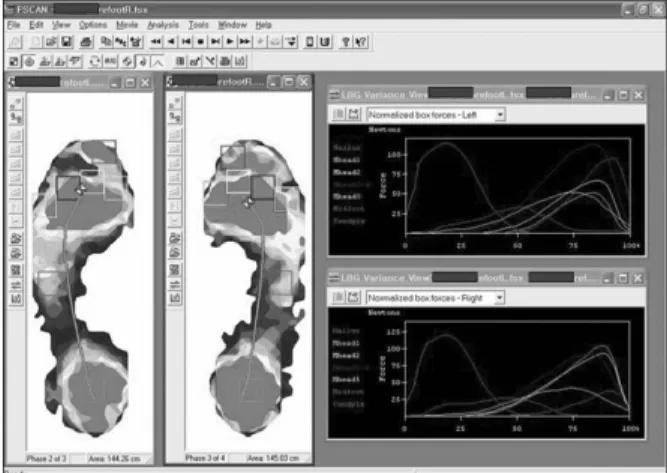Click the print toolbar icon
The height and width of the screenshot is (473, 667).
pos(87,42)
